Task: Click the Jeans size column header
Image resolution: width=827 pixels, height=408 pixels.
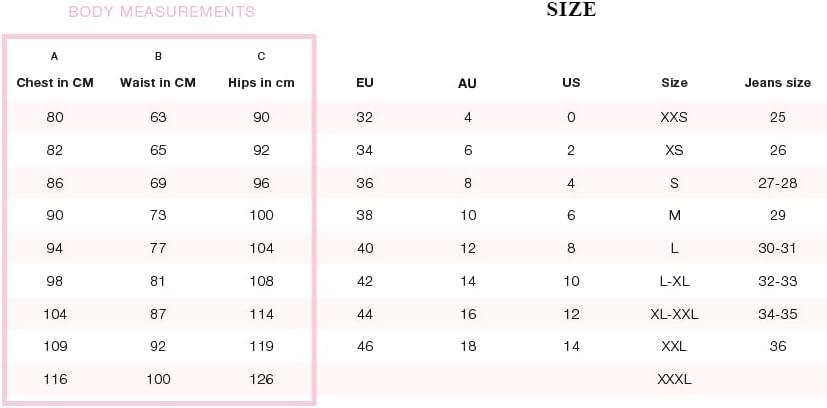Action: pyautogui.click(x=778, y=83)
